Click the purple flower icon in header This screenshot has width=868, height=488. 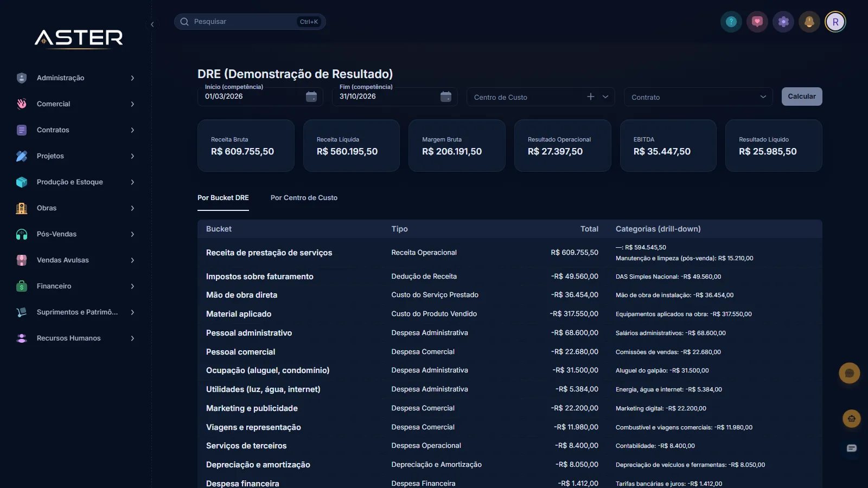783,22
